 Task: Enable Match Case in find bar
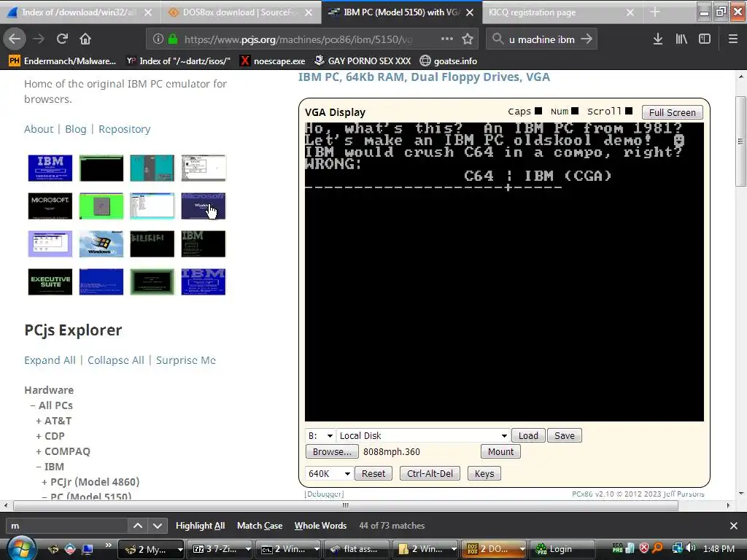tap(260, 526)
